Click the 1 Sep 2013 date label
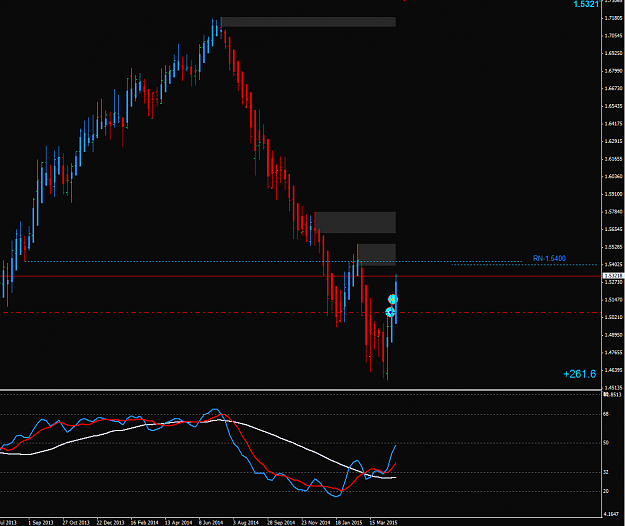625x526 pixels. pyautogui.click(x=41, y=522)
